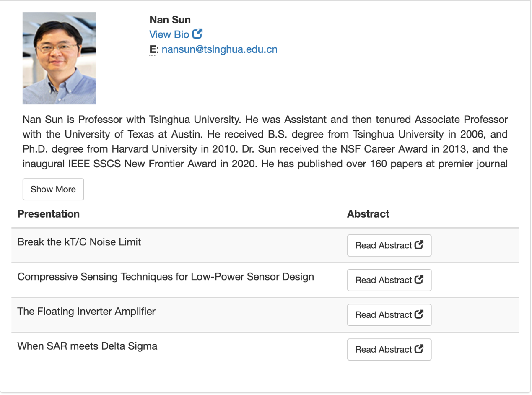Expand the biography with Show More
532x395 pixels.
(x=53, y=189)
